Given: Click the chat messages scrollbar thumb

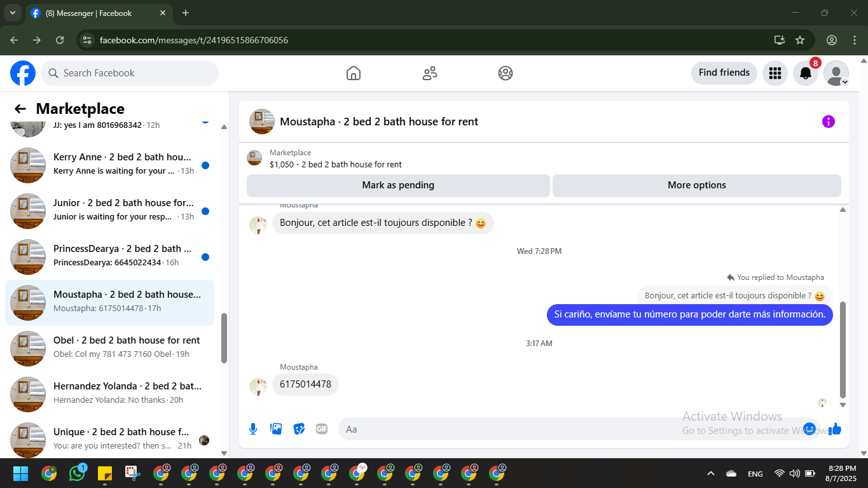Looking at the screenshot, I should (x=843, y=349).
